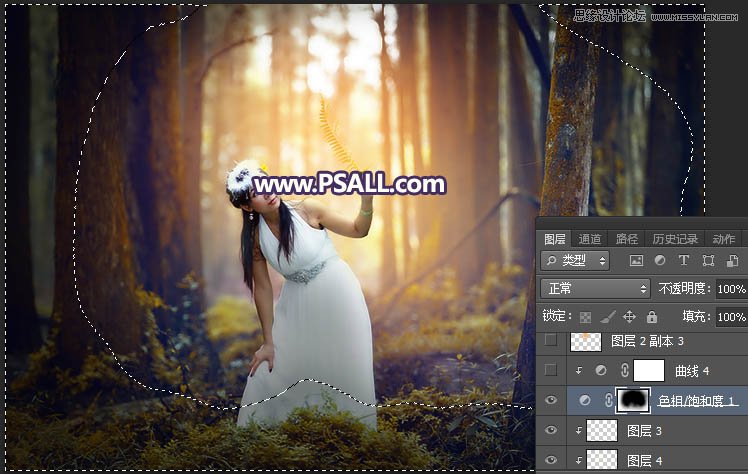Filter layers by adjustment layer icon

[660, 260]
